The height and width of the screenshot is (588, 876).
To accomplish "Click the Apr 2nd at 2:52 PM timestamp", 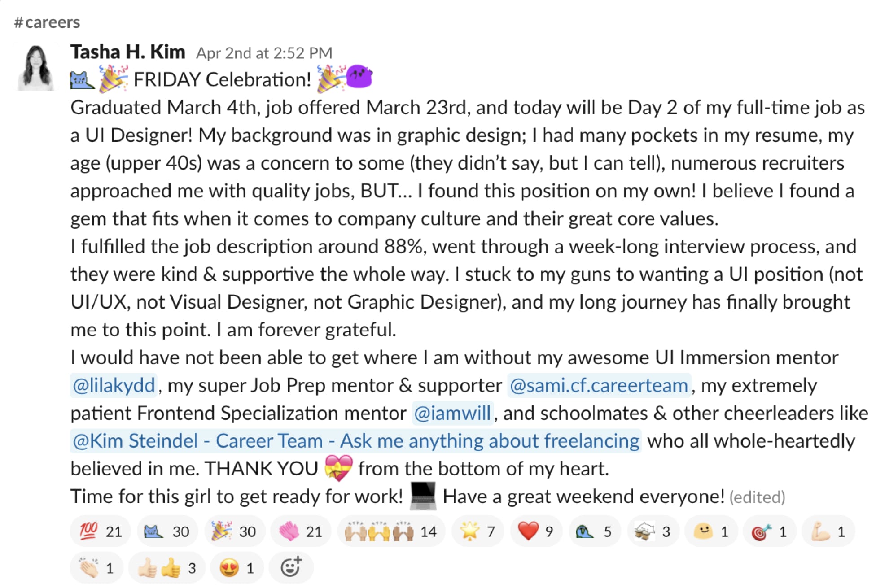I will pyautogui.click(x=264, y=53).
